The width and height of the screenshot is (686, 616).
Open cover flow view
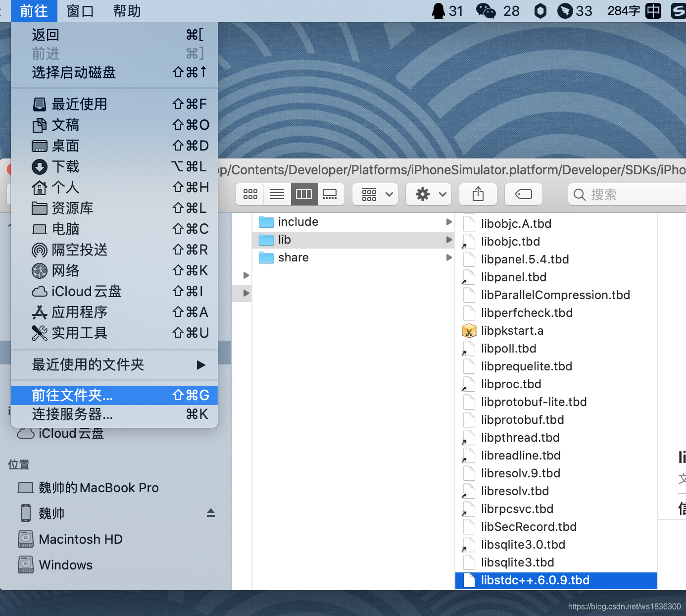pos(330,194)
